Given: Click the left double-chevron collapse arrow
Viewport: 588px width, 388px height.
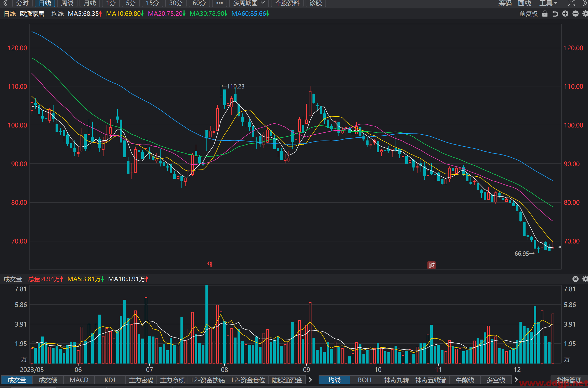Looking at the screenshot, I should coord(5,3).
